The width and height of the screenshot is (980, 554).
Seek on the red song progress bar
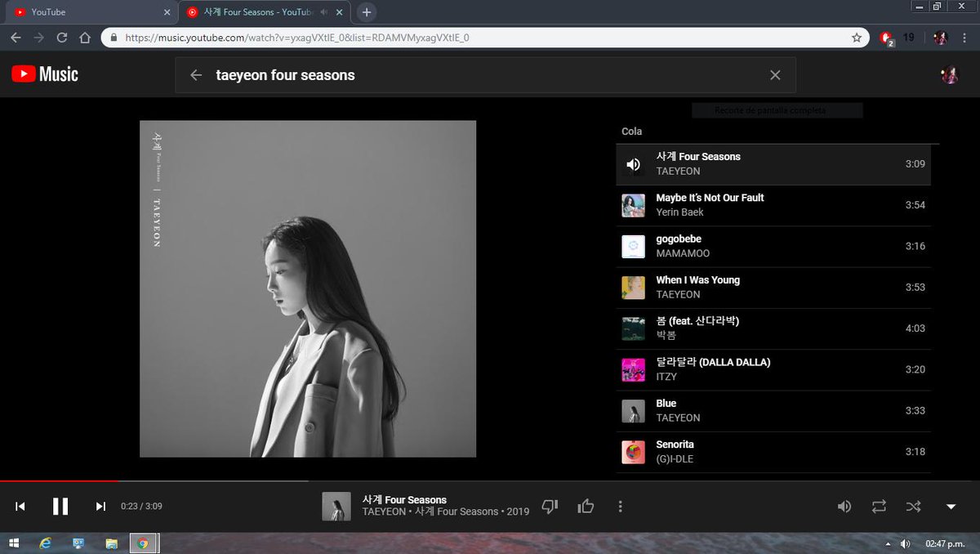(x=59, y=480)
